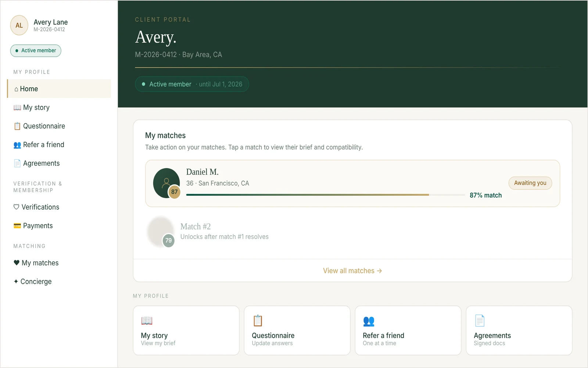Open Refer a friend One at a time card

pyautogui.click(x=408, y=330)
